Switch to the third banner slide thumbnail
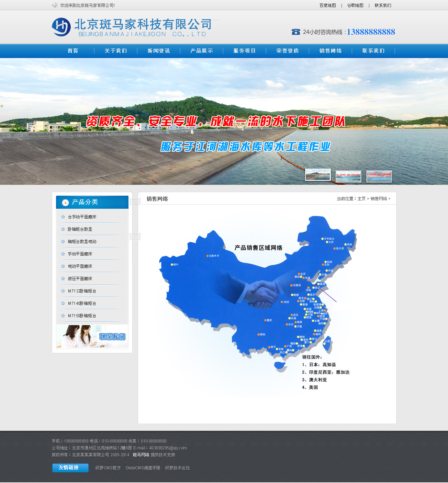Screen dimensions: 448x483 click(379, 176)
